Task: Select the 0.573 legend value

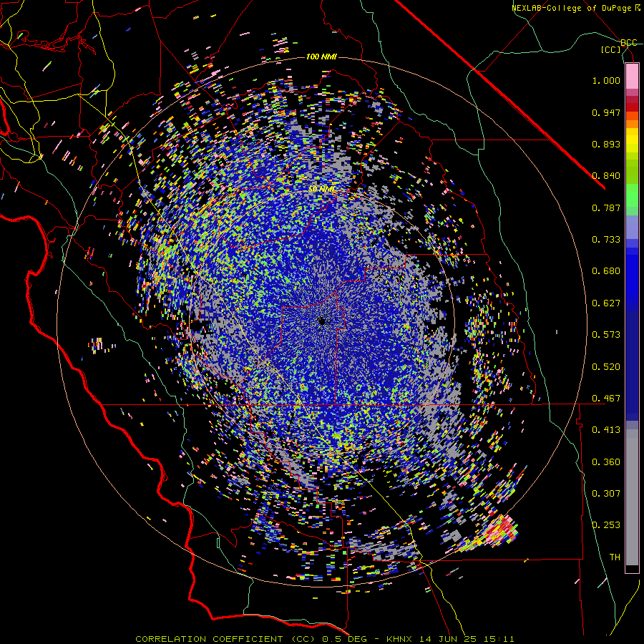Action: pos(606,335)
